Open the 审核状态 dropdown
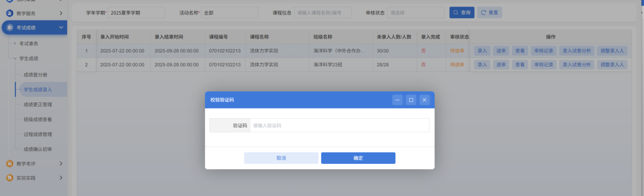The image size is (644, 196). pyautogui.click(x=416, y=12)
